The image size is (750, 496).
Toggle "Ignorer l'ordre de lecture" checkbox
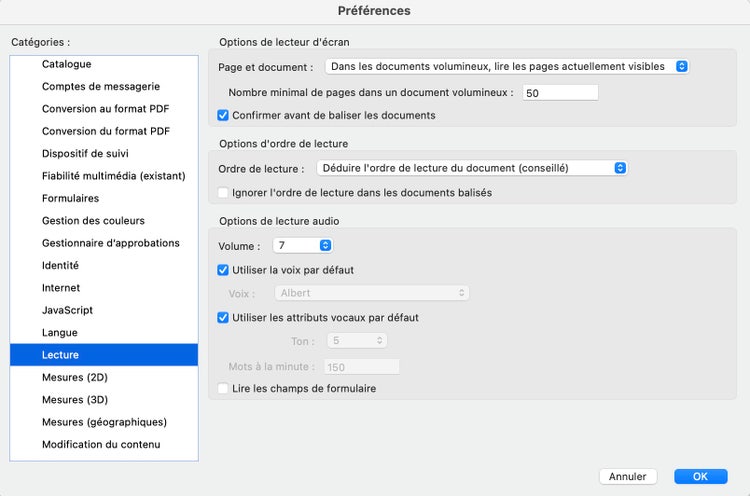coord(224,192)
